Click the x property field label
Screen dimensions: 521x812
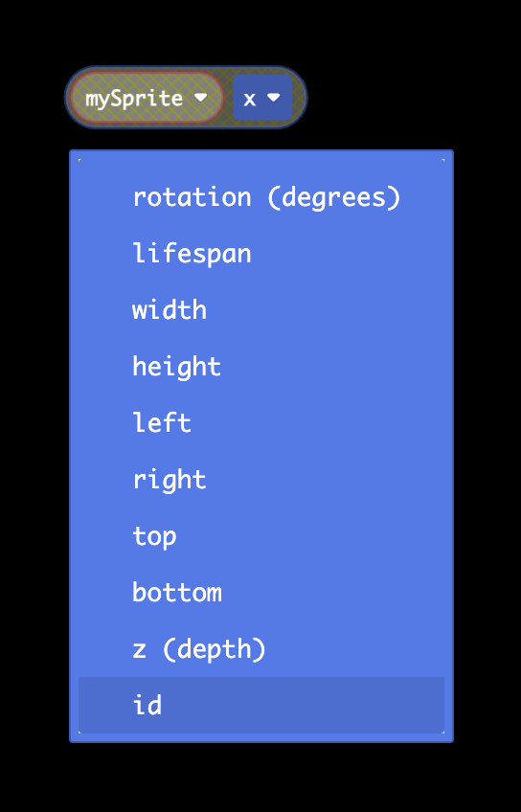pyautogui.click(x=250, y=99)
